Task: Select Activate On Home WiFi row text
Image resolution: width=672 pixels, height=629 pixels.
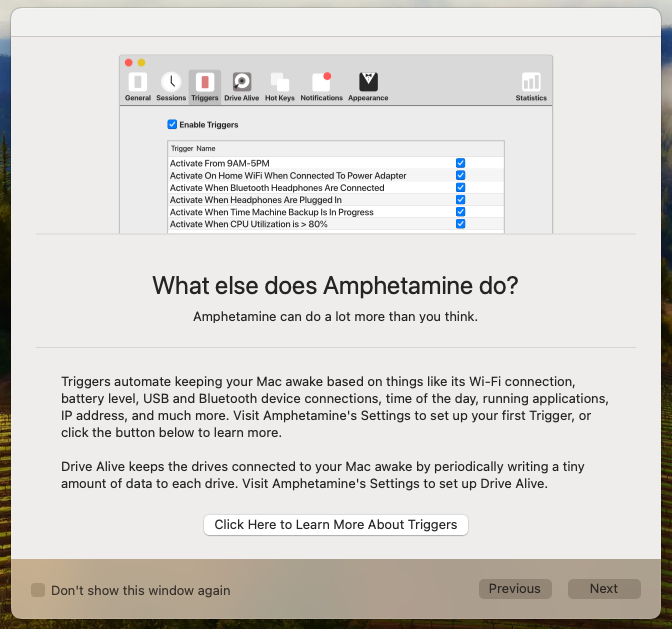Action: click(288, 176)
